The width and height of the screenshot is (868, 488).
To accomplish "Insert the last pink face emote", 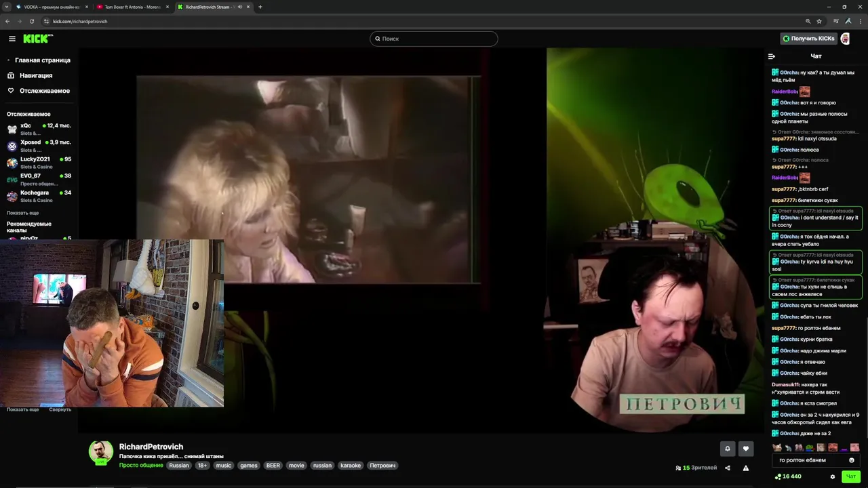I will coord(854,447).
